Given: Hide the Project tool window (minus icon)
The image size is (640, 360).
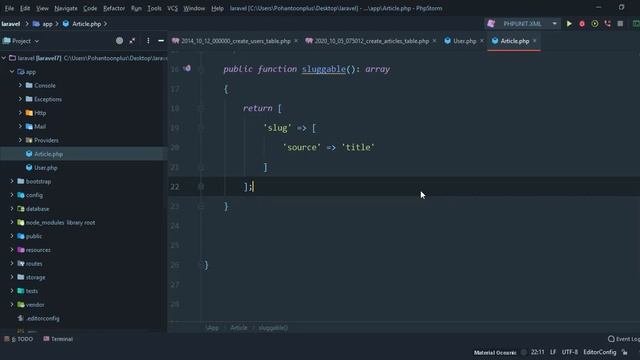Looking at the screenshot, I should (161, 41).
